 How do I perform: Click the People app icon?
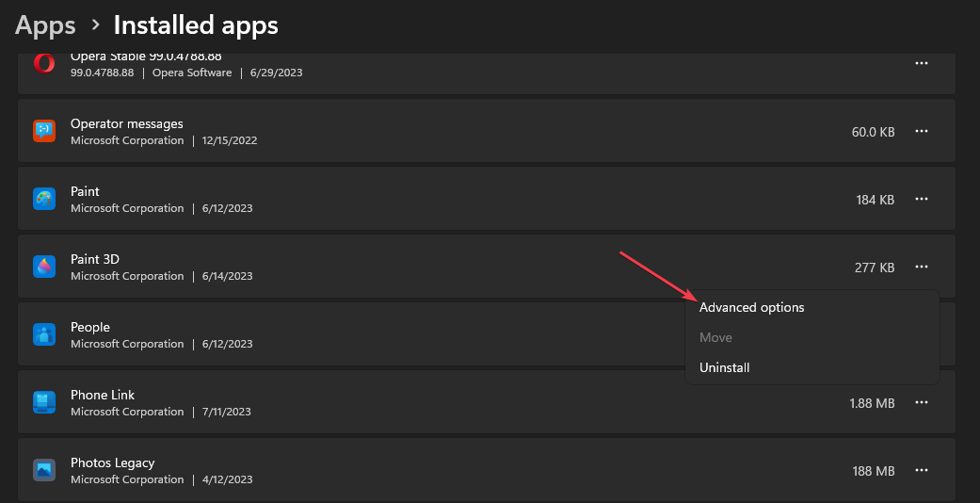(x=44, y=334)
